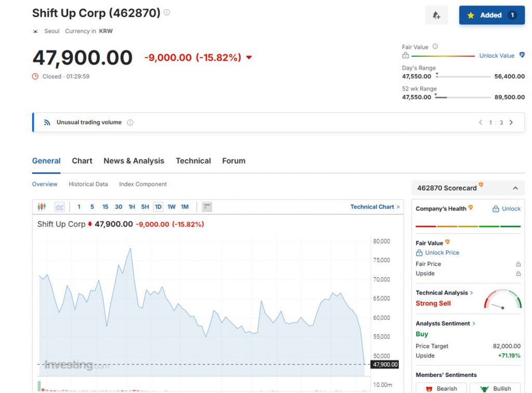Screen dimensions: 532x393
Task: Open the Index Component sub-tab
Action: (143, 184)
